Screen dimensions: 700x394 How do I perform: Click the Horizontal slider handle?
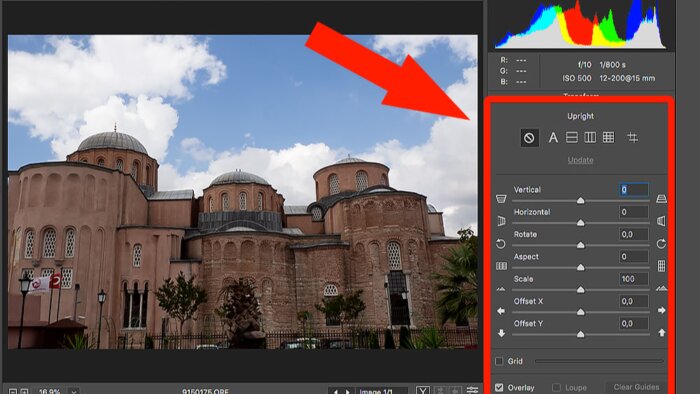tap(580, 223)
